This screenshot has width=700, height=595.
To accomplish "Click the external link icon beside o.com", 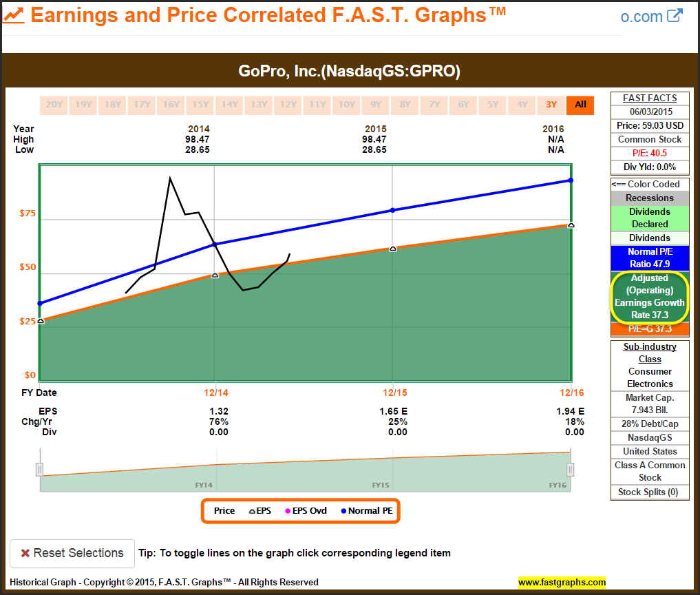I will (675, 16).
